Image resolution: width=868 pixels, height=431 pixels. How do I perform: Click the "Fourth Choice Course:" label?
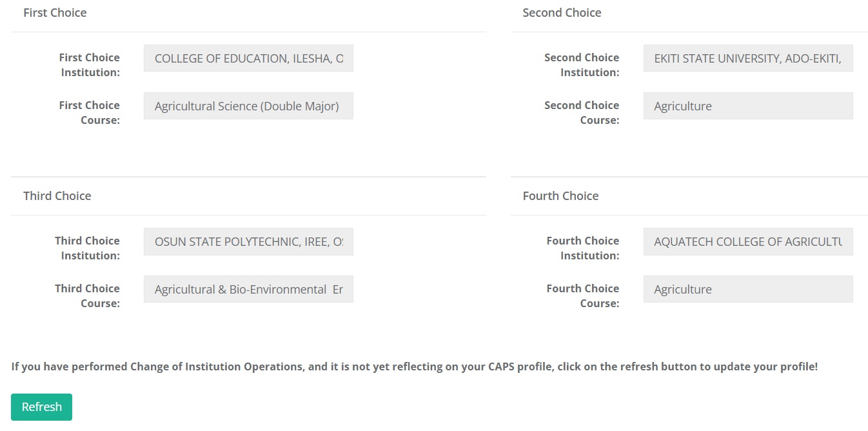[583, 296]
